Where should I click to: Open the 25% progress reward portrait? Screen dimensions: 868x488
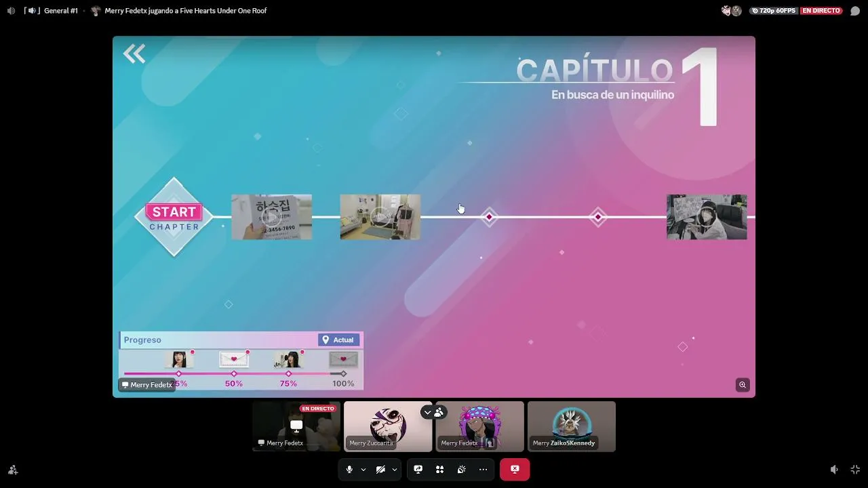coord(179,359)
